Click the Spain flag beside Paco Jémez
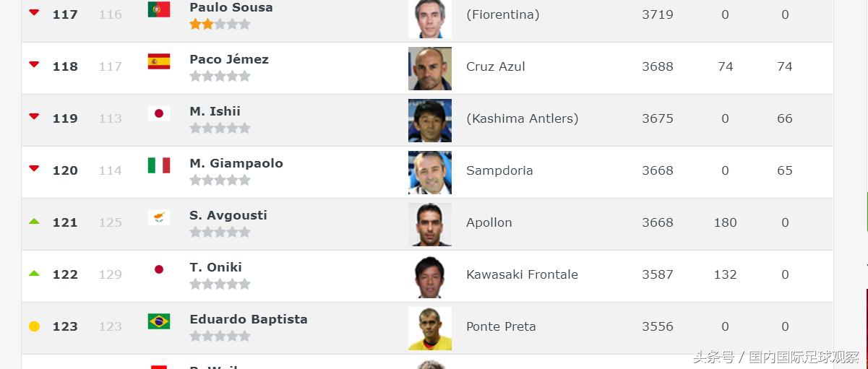The image size is (868, 369). [x=159, y=61]
